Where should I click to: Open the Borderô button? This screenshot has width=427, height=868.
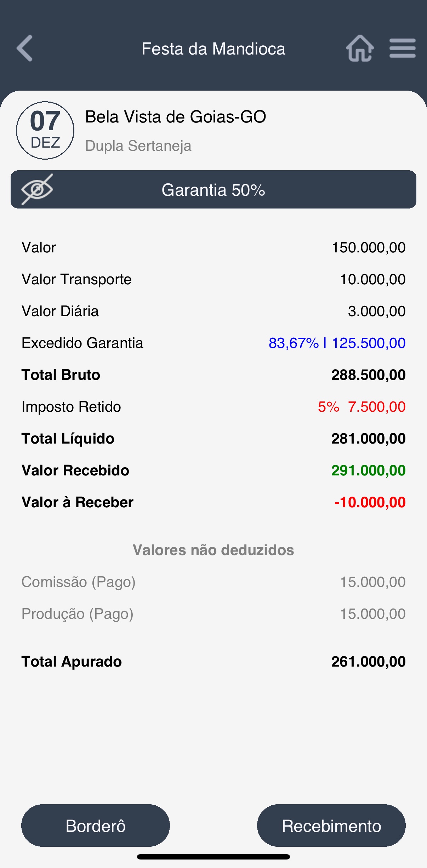(x=96, y=826)
